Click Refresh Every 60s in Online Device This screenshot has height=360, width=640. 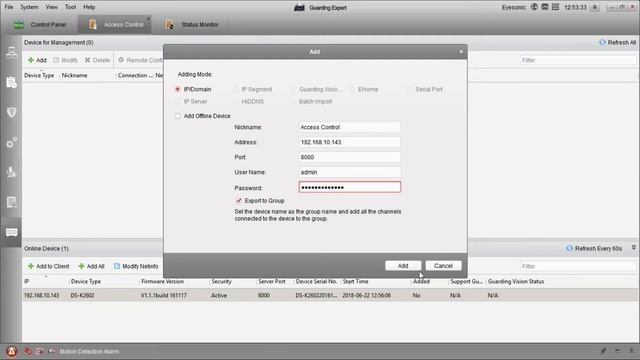pyautogui.click(x=594, y=248)
